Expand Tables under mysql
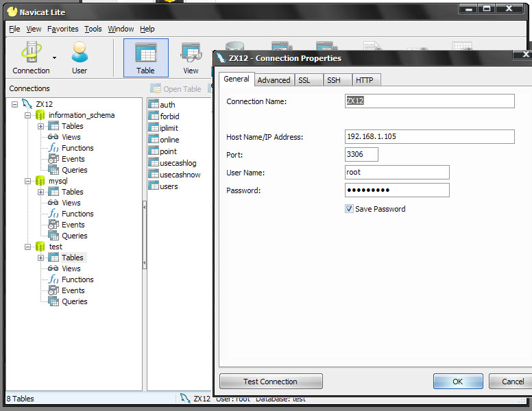532x411 pixels. click(40, 192)
